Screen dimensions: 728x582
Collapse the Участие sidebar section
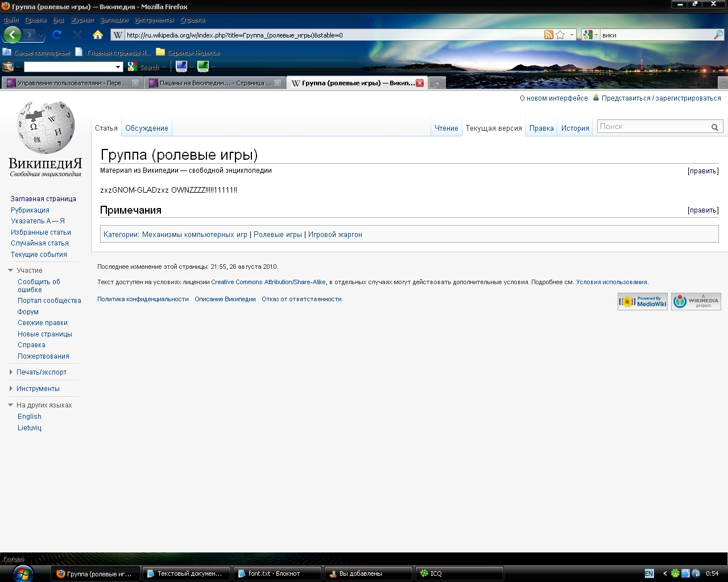11,271
